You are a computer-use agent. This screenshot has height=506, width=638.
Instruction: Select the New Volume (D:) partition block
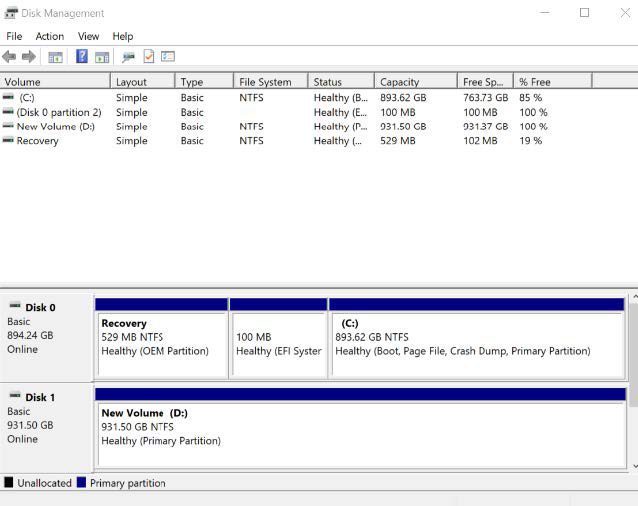click(x=361, y=428)
